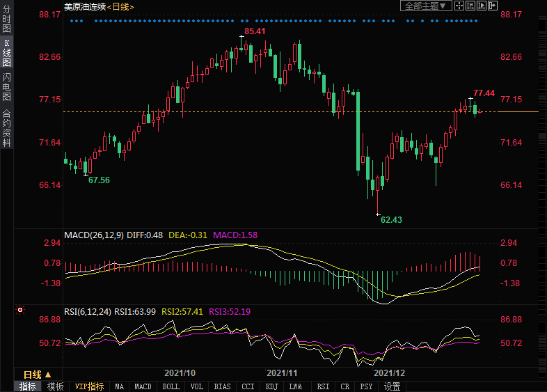Switch to the 模板 tab
The image size is (547, 392).
click(x=55, y=386)
